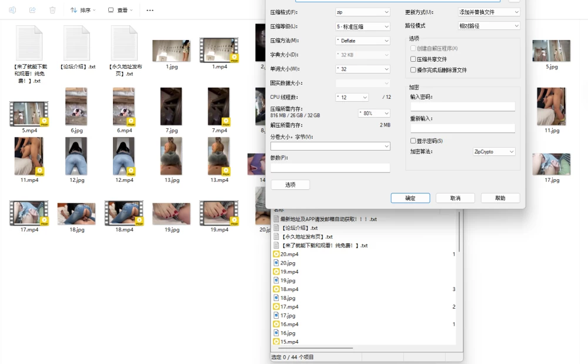The image size is (588, 364).
Task: Expand the 分卷大小 volume size combo box
Action: (x=330, y=146)
